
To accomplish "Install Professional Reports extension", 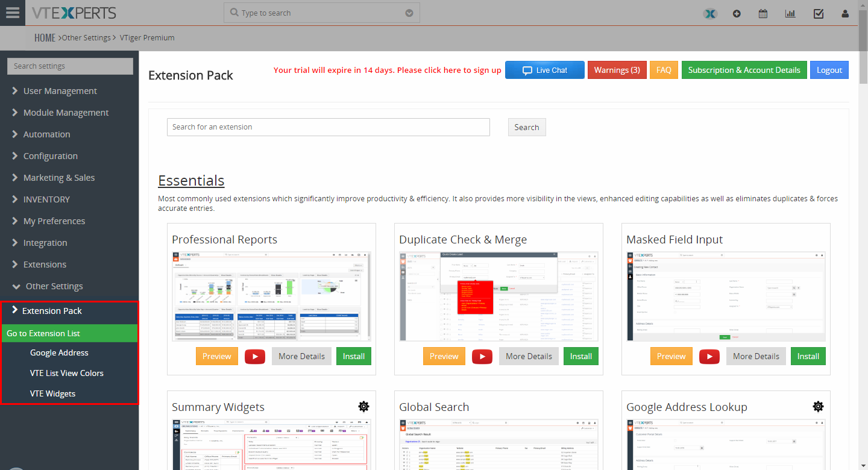I will click(x=354, y=356).
